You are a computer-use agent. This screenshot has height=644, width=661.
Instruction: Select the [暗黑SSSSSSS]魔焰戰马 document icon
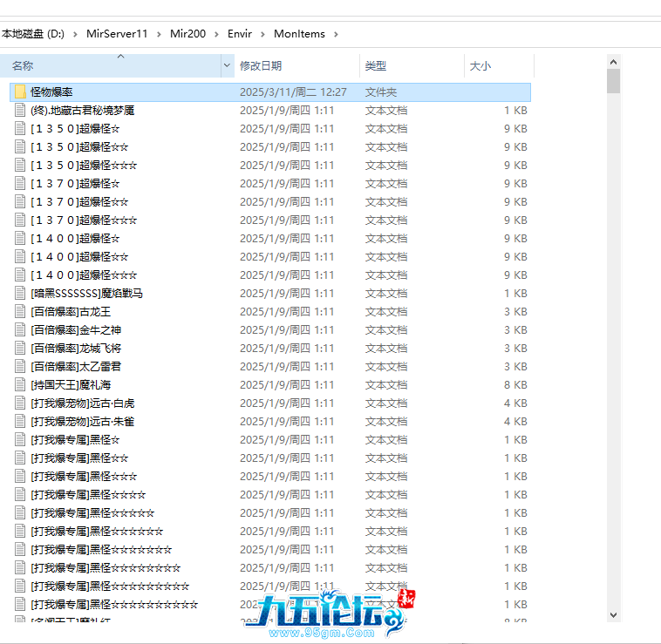tap(20, 293)
